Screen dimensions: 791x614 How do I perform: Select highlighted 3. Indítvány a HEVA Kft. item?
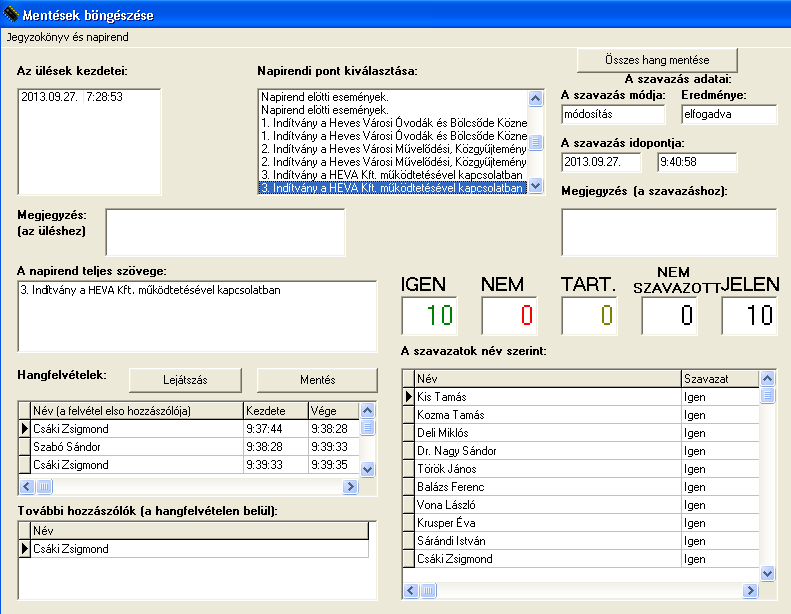[x=392, y=188]
